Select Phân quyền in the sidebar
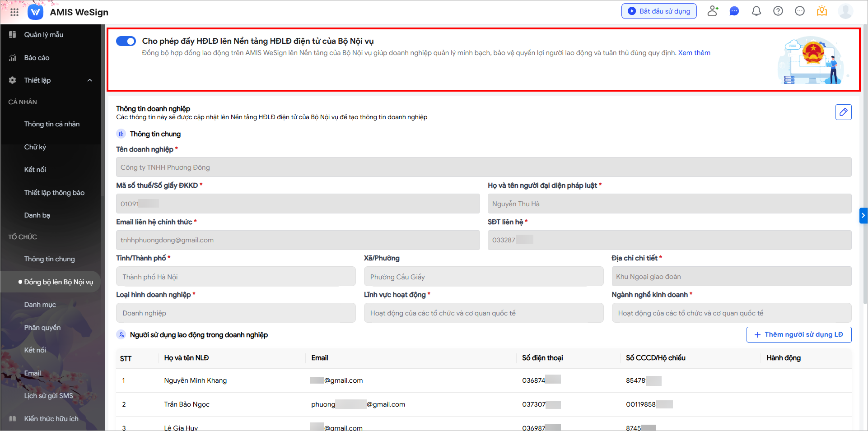 tap(42, 328)
